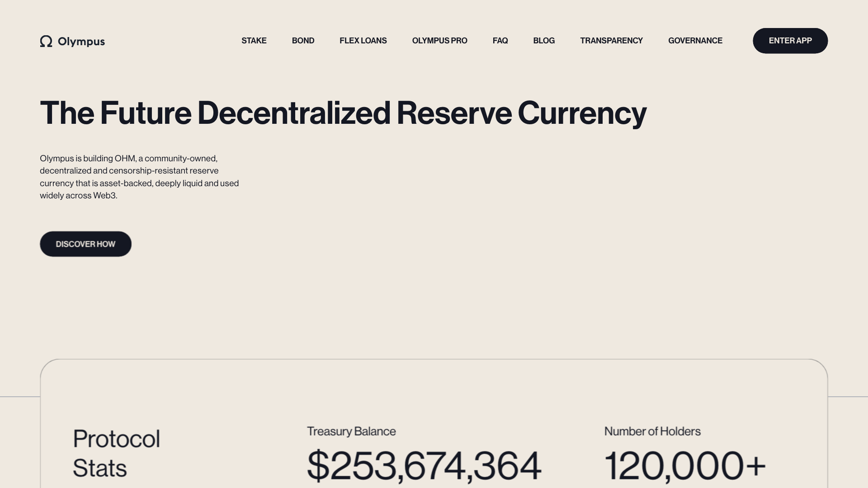
Task: Click the Protocol Stats heading
Action: tap(116, 453)
